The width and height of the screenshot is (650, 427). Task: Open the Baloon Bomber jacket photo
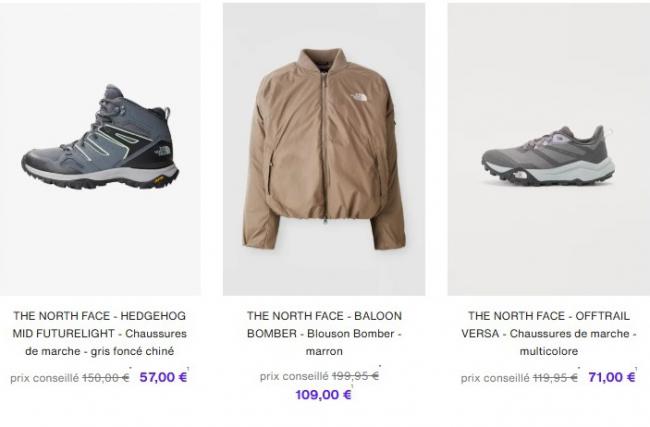click(x=323, y=150)
